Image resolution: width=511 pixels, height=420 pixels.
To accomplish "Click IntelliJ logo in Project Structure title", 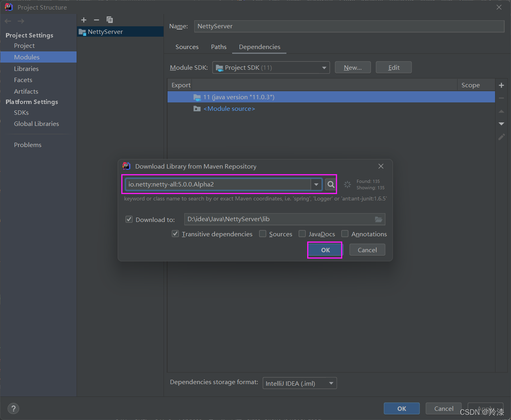I will tap(8, 7).
